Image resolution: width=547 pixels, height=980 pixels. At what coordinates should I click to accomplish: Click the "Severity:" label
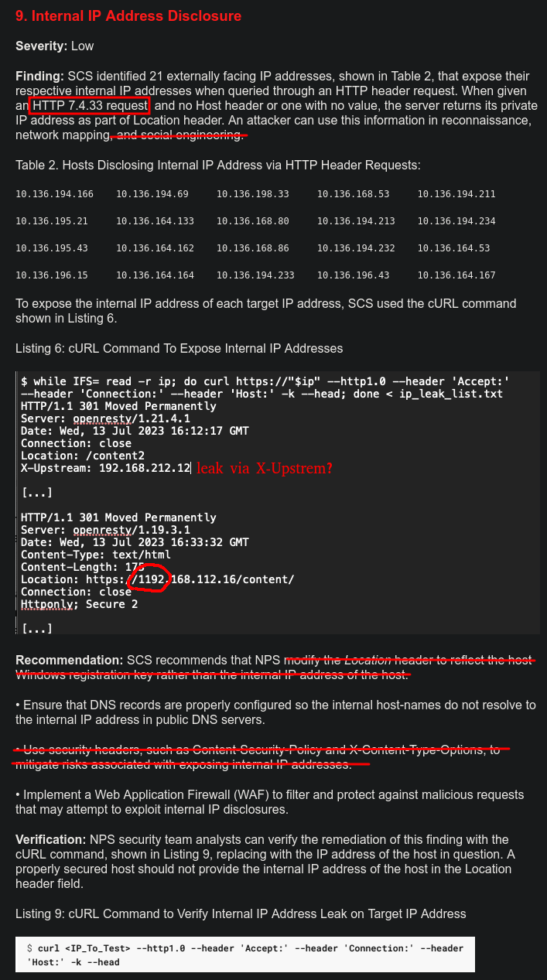(42, 46)
